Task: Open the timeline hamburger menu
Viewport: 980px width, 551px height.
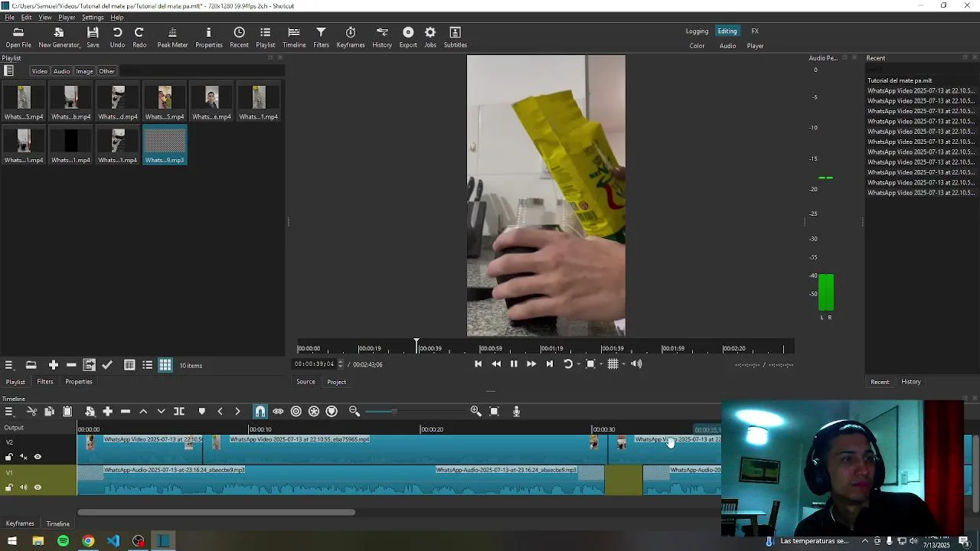Action: [x=9, y=412]
